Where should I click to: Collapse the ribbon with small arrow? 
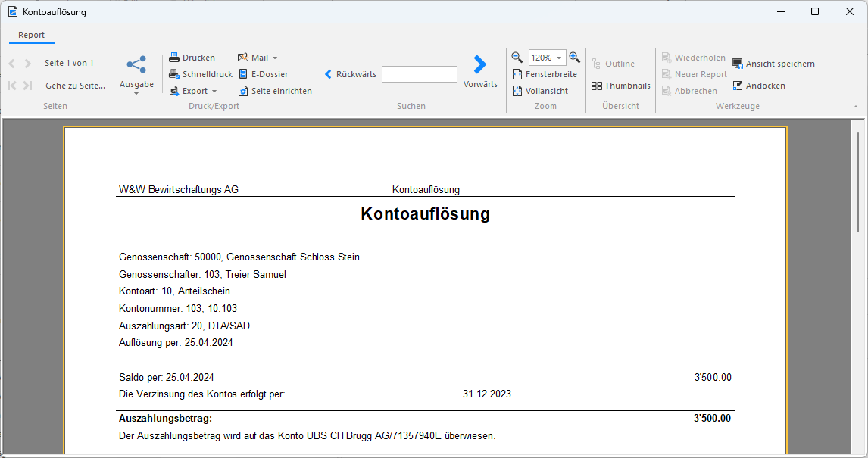[856, 106]
